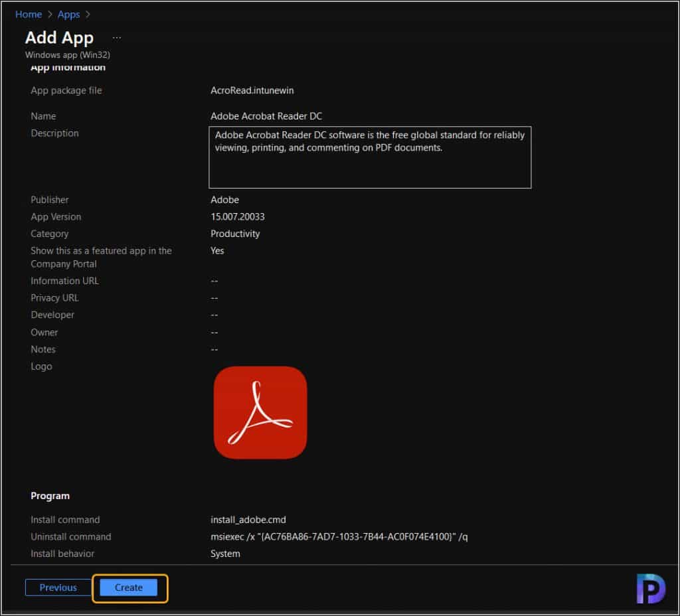Select the AcroRead.intunewin package file value
This screenshot has width=680, height=616.
point(252,90)
